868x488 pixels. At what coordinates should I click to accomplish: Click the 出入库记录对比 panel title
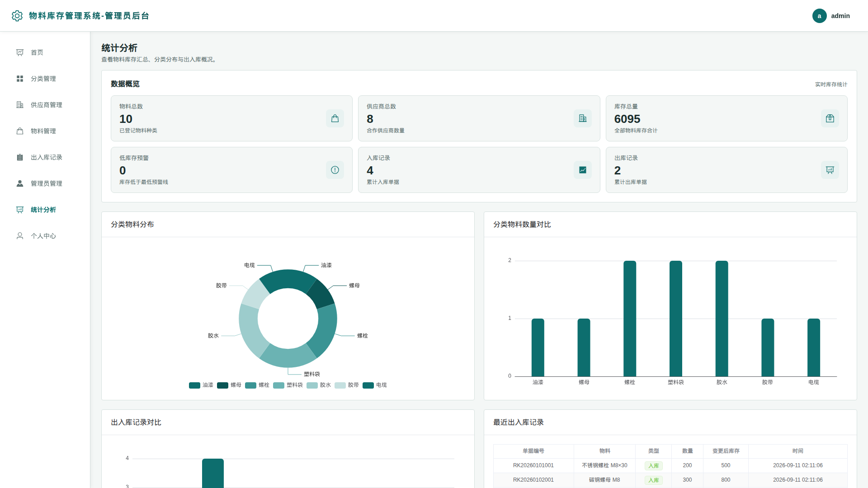tap(136, 422)
